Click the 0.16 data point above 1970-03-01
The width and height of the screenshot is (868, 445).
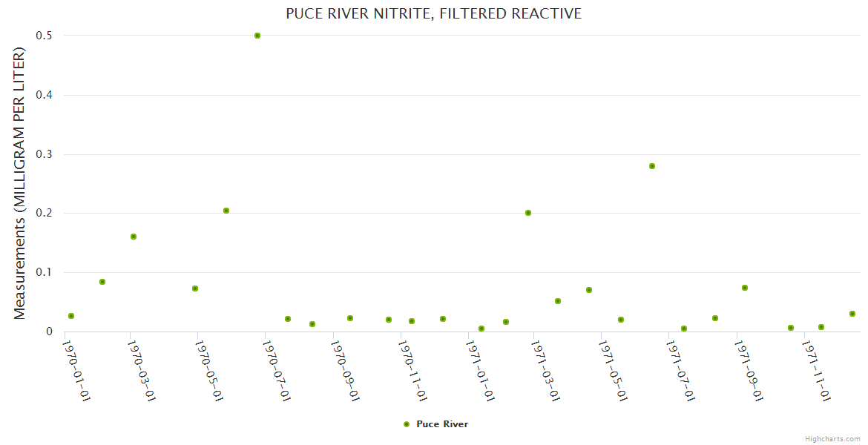click(x=134, y=237)
